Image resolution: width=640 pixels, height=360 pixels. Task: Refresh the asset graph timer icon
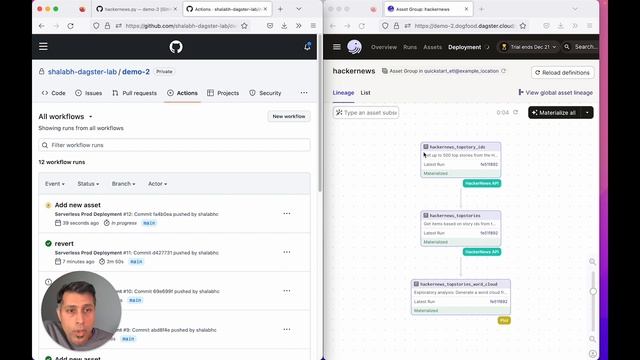coord(516,112)
